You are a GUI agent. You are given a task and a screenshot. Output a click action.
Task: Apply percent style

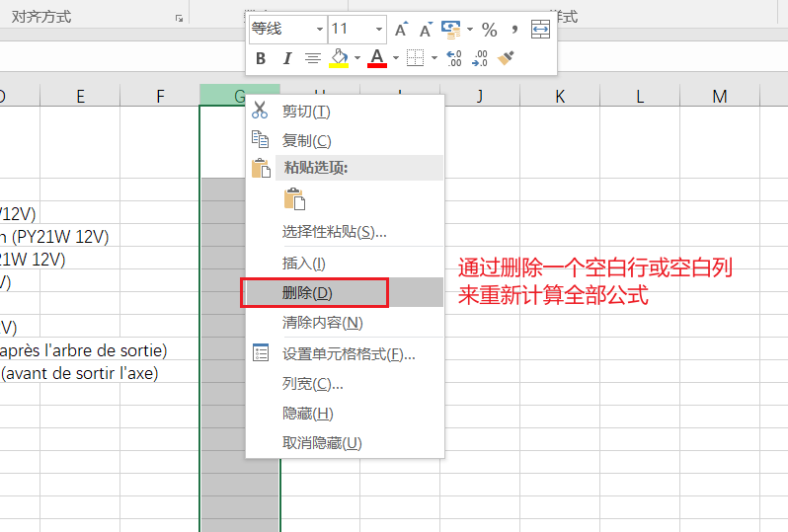489,30
